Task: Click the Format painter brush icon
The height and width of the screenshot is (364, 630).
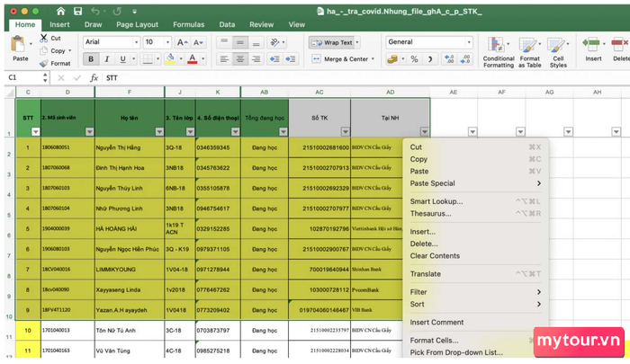Action: 43,64
